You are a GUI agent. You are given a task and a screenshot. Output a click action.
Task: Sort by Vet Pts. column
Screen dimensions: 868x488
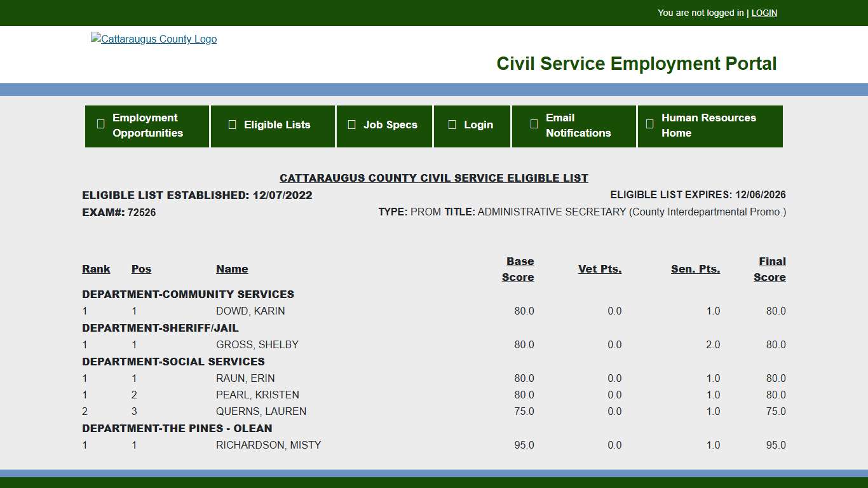(x=599, y=269)
